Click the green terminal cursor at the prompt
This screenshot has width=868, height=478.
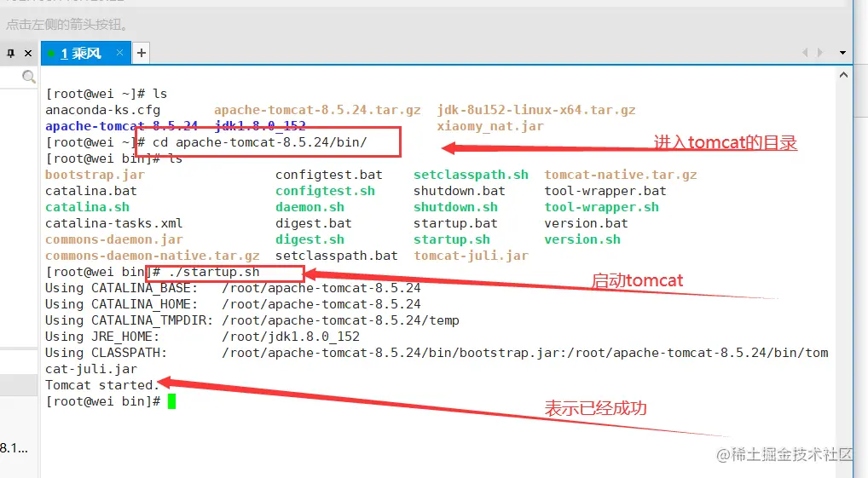[171, 401]
